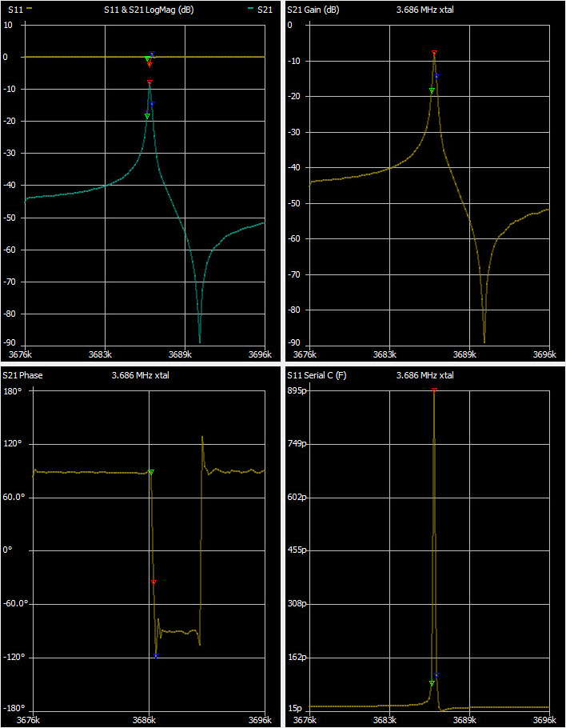Click '455p' axis label in Serial C chart
566x728 pixels.
(x=295, y=550)
